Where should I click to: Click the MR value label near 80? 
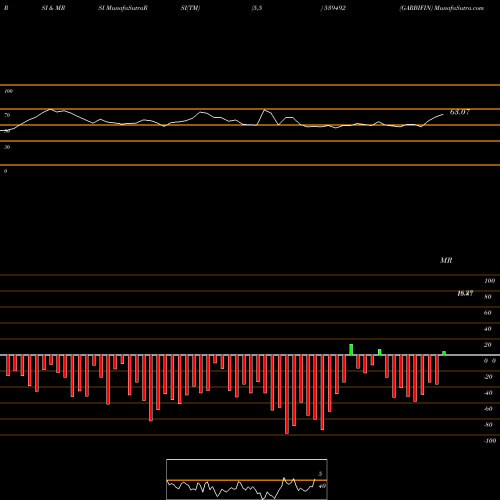click(465, 293)
